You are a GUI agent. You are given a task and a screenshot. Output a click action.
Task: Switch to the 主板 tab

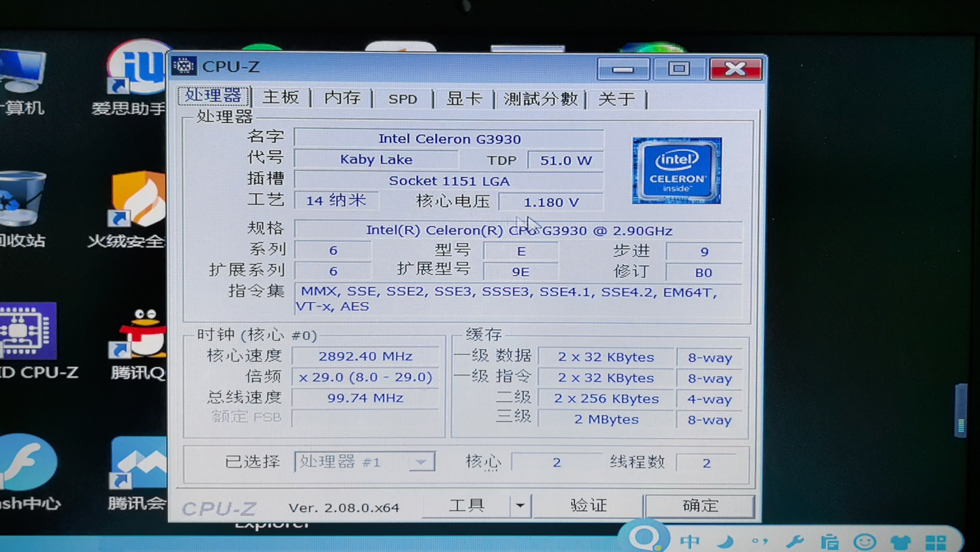click(281, 98)
